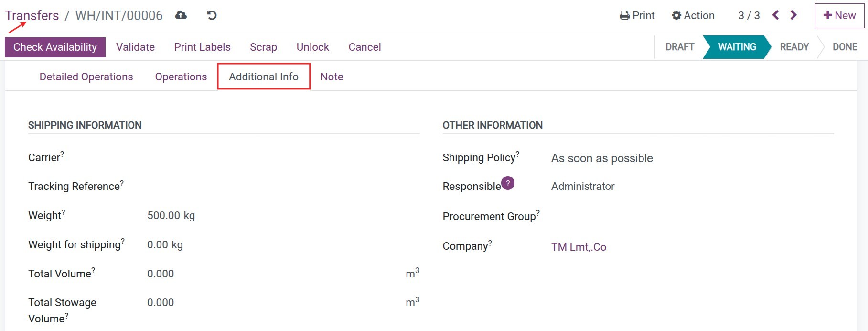Open the Note tab
The height and width of the screenshot is (331, 868).
click(x=332, y=77)
